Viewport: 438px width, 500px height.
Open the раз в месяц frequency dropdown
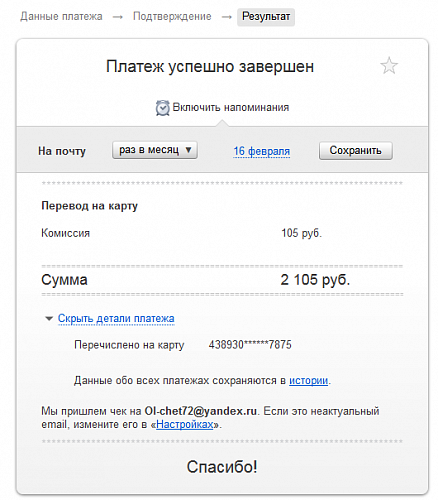click(x=155, y=150)
